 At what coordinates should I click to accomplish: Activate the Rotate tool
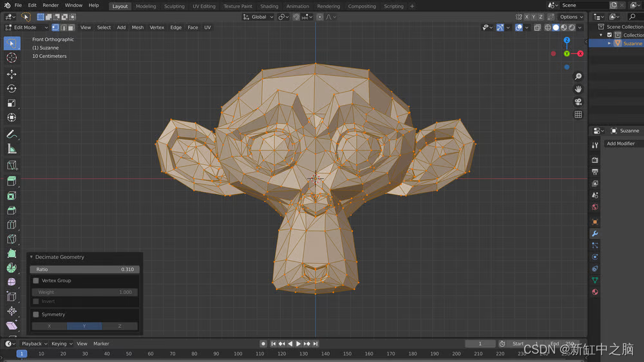(12, 88)
